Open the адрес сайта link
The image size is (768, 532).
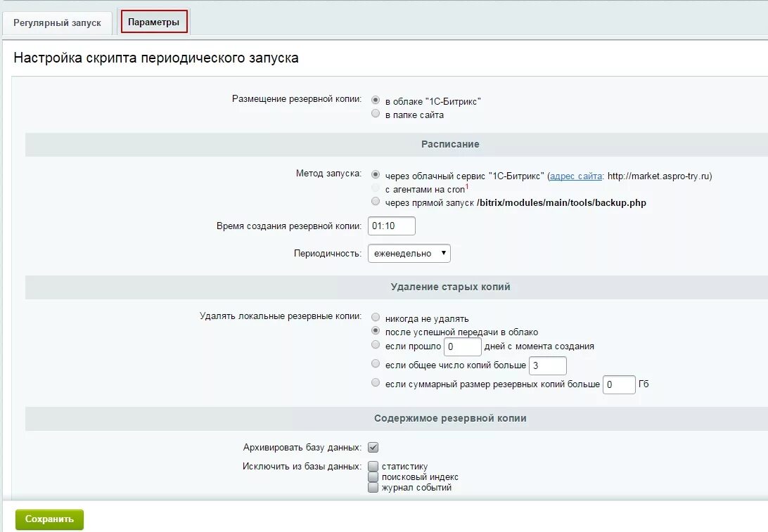coord(576,176)
